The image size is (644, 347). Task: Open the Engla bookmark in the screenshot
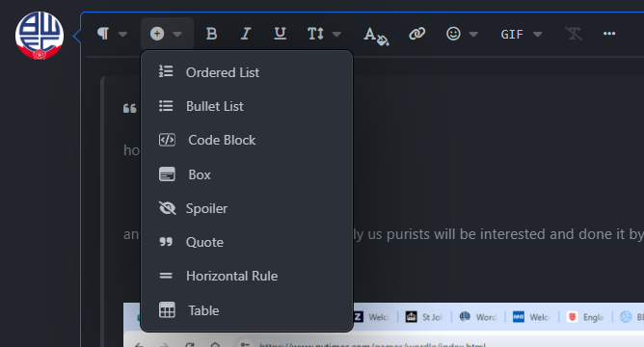(x=585, y=317)
